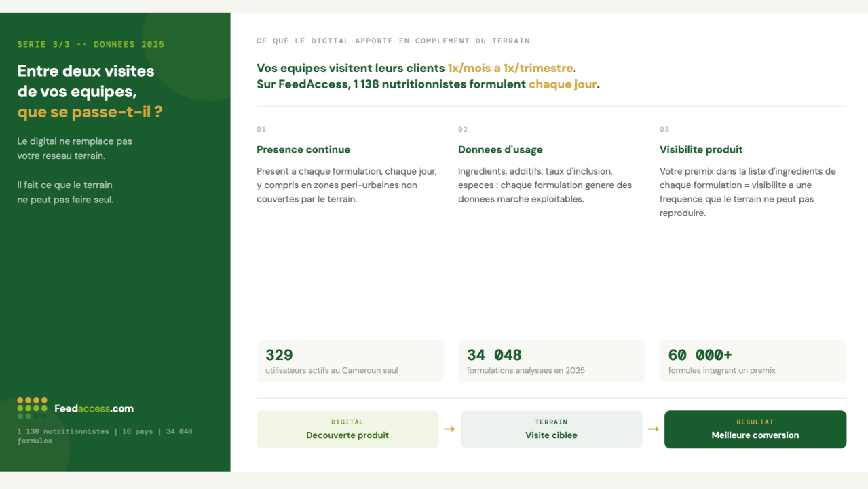
Task: Click the 34 048 formulations stat card
Action: pos(551,361)
